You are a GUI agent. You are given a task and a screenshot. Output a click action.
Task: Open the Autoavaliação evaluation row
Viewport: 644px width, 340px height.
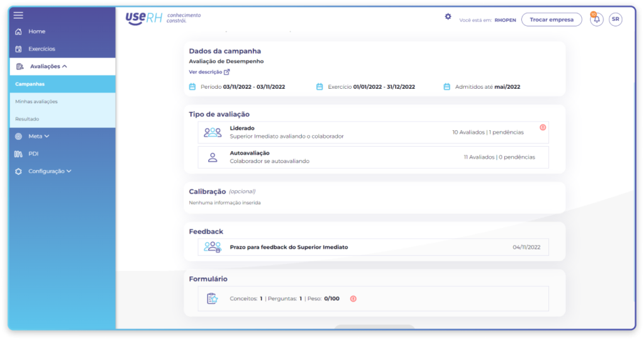[x=373, y=157]
